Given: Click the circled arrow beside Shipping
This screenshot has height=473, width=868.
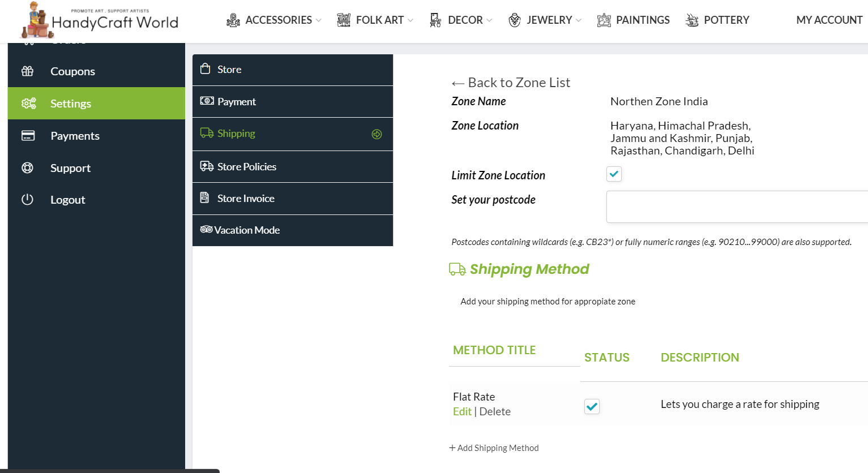Looking at the screenshot, I should [377, 134].
